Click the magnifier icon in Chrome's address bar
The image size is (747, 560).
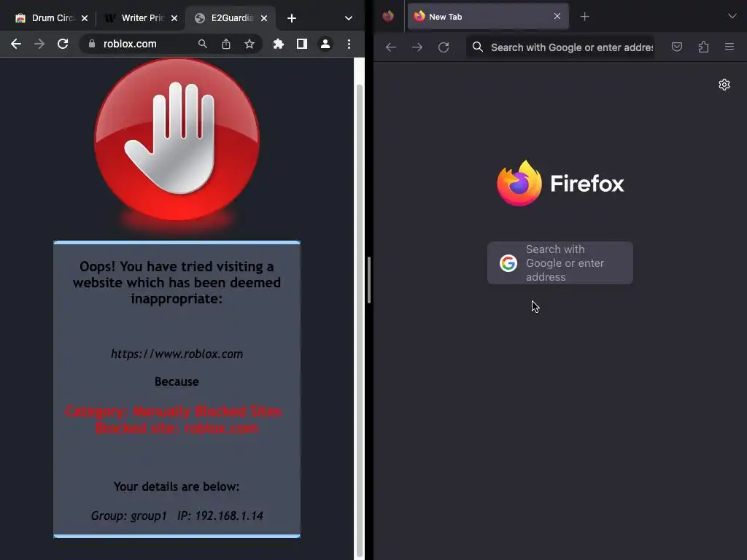coord(203,44)
